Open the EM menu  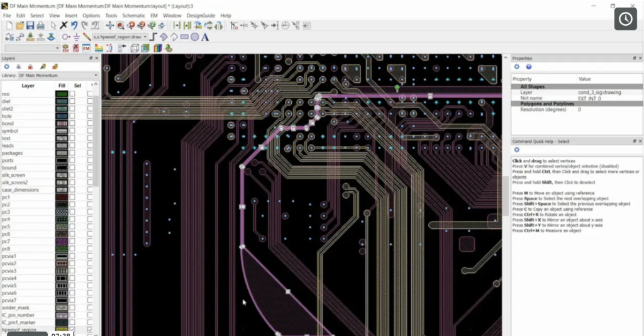click(x=153, y=15)
